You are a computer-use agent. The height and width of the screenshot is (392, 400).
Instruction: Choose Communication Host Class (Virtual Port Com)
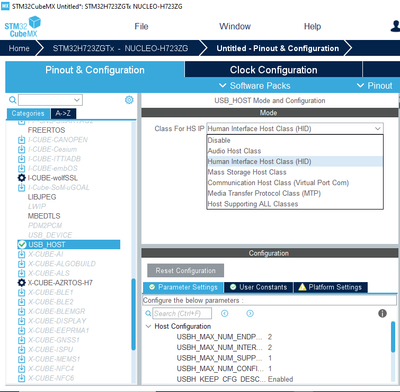295,183
